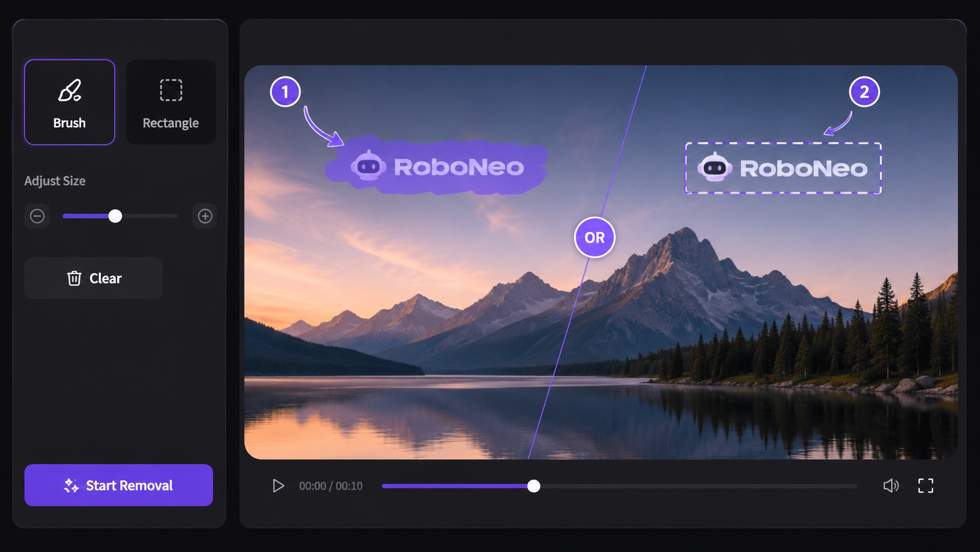Start Removal of the watermark
Image resolution: width=980 pixels, height=552 pixels.
[118, 485]
